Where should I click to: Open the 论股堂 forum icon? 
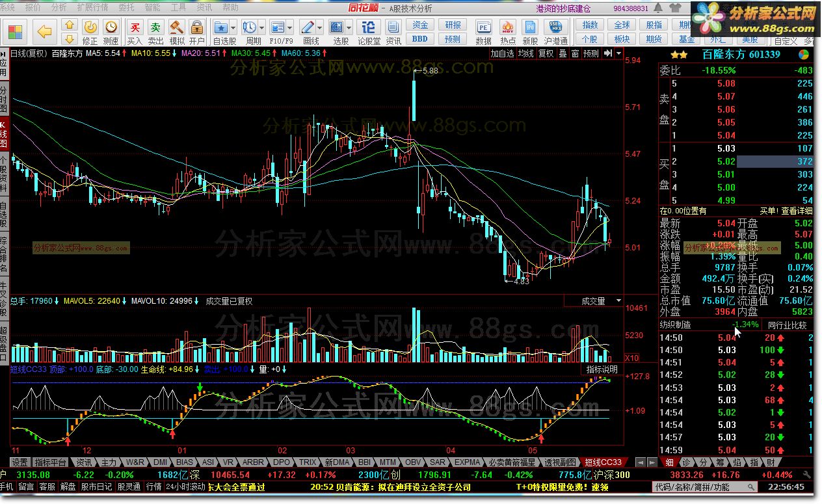[369, 27]
